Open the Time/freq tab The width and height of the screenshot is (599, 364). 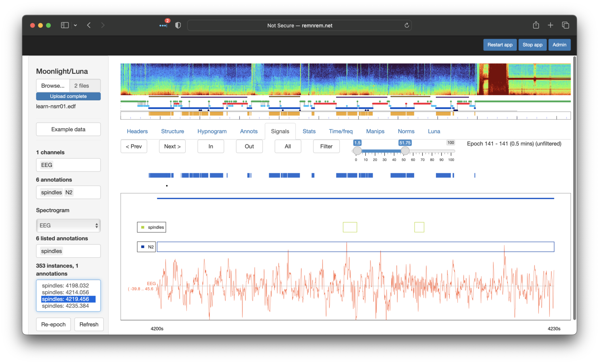tap(340, 131)
